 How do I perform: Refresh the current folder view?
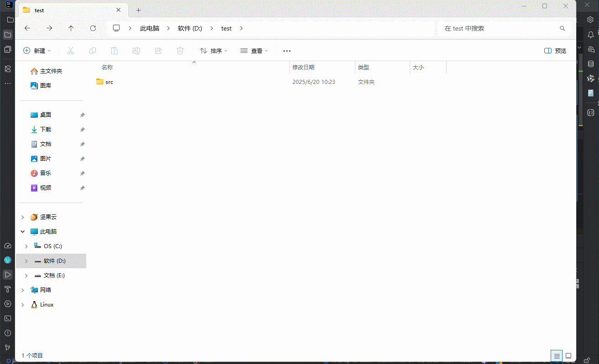click(93, 28)
